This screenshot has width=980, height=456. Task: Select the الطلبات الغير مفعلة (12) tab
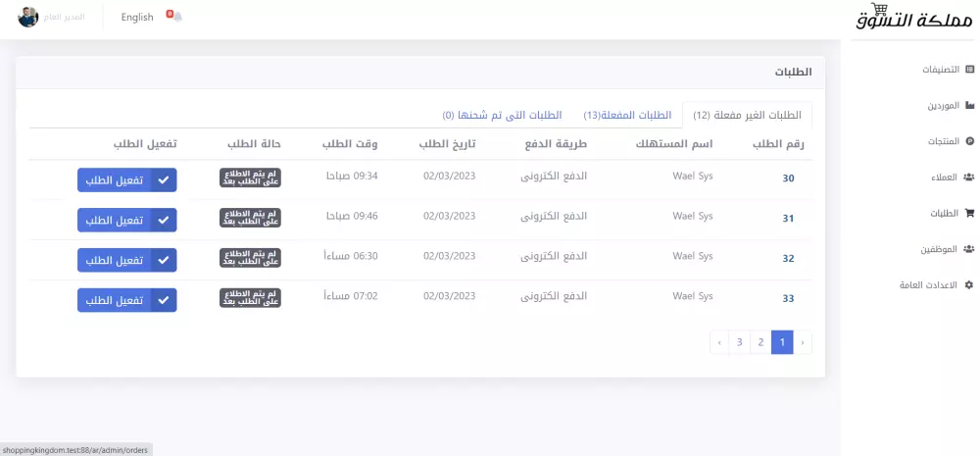pos(747,115)
